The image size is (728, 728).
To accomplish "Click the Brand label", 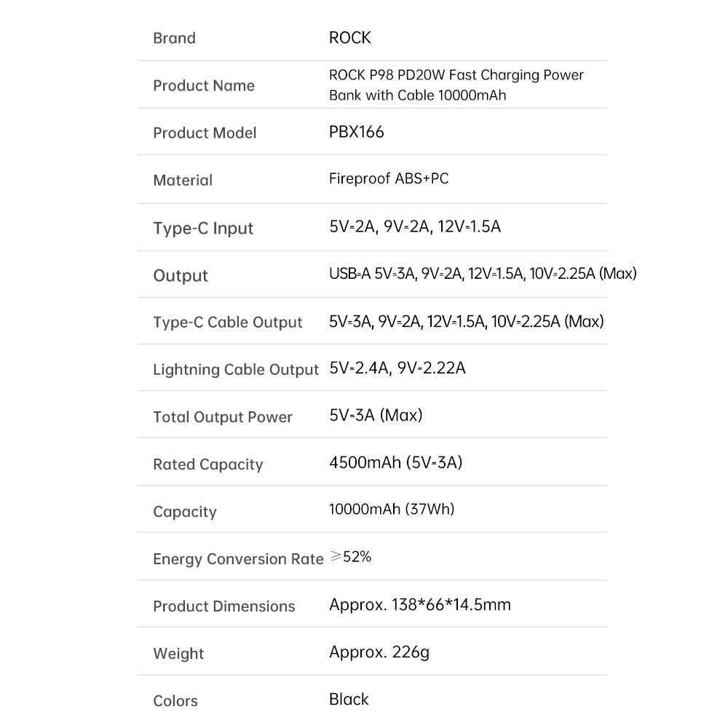I will [x=174, y=38].
